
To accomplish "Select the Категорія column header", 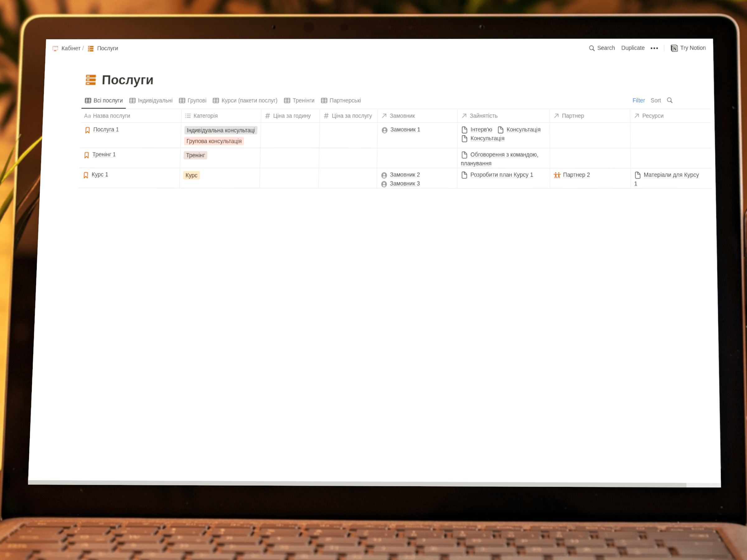I will [221, 116].
